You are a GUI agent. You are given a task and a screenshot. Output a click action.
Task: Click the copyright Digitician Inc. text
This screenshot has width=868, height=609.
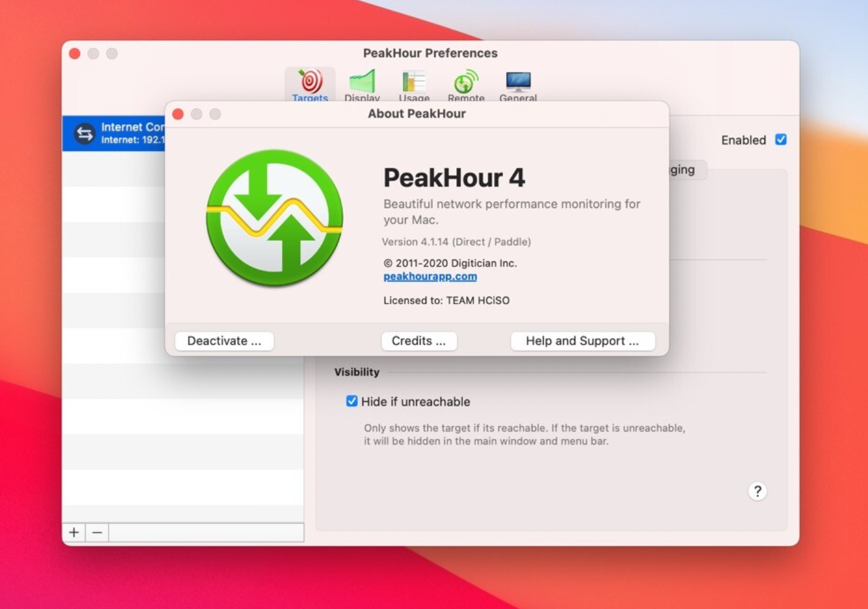pos(450,263)
